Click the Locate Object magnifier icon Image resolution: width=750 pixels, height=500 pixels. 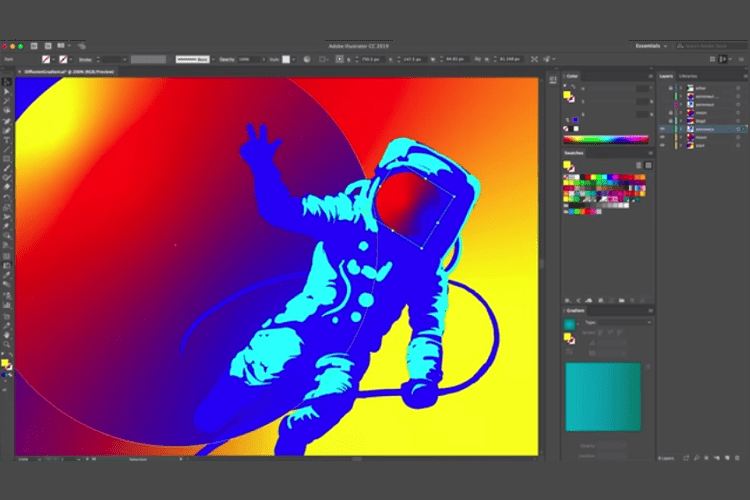click(x=696, y=458)
